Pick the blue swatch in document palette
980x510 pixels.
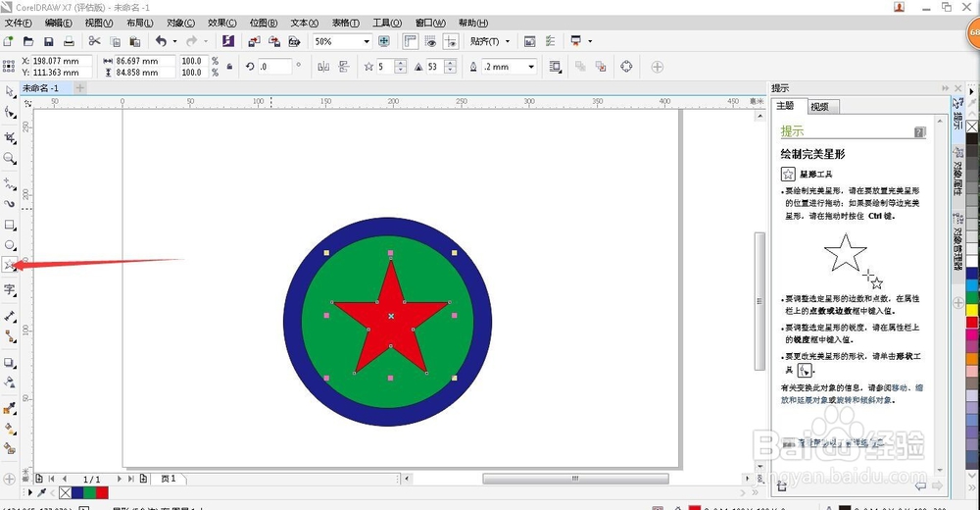point(77,493)
